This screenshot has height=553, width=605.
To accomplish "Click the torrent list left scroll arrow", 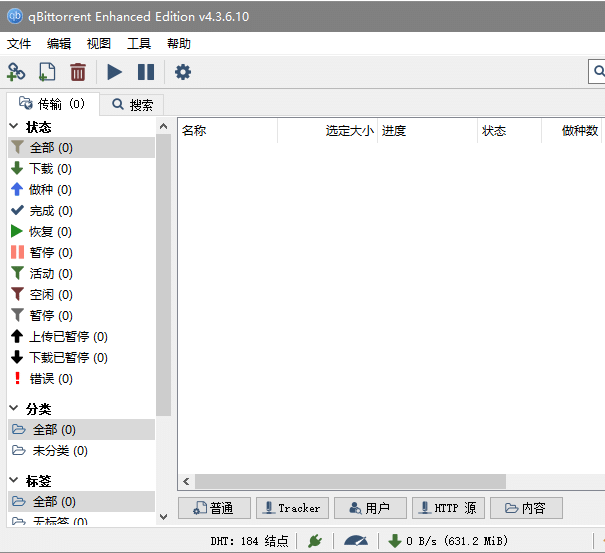I will [186, 481].
